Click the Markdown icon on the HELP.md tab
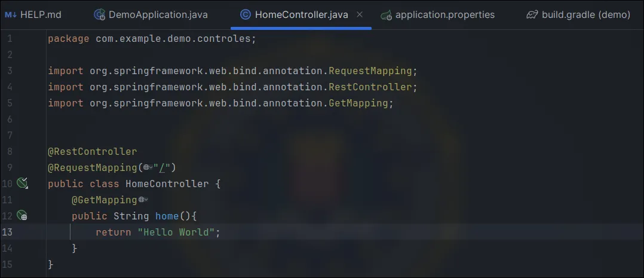Image resolution: width=644 pixels, height=278 pixels. [x=10, y=14]
